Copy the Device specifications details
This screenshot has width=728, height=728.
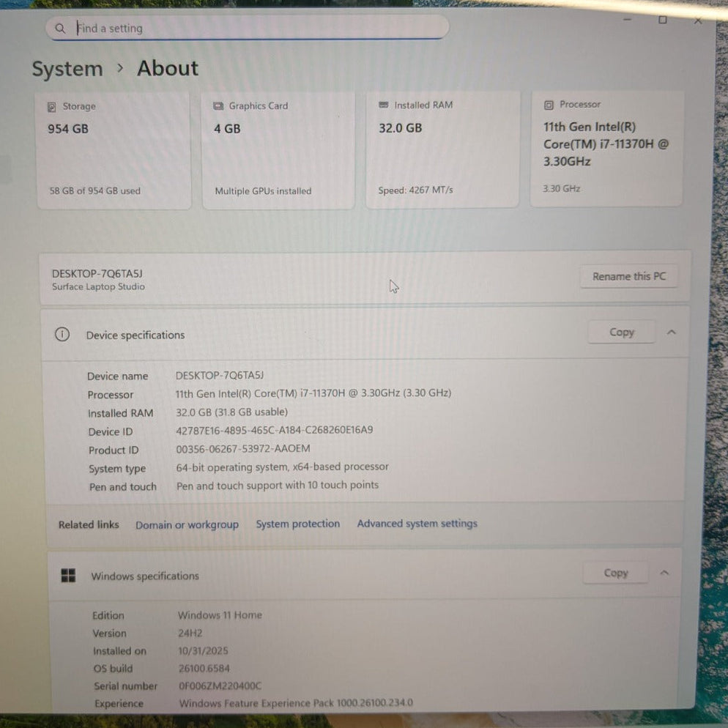click(x=621, y=332)
